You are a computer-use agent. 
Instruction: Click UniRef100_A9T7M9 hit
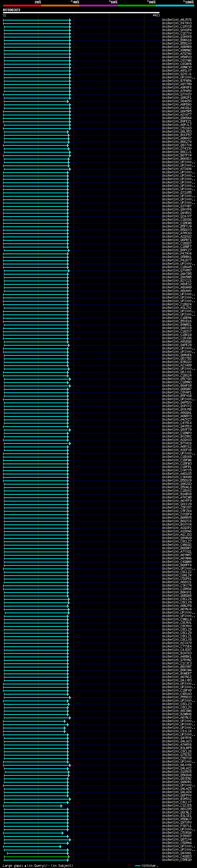tap(177, 84)
